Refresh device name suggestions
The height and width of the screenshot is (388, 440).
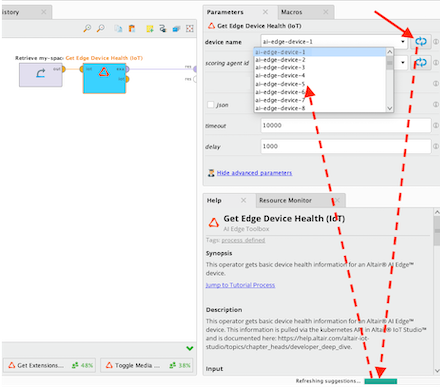421,42
